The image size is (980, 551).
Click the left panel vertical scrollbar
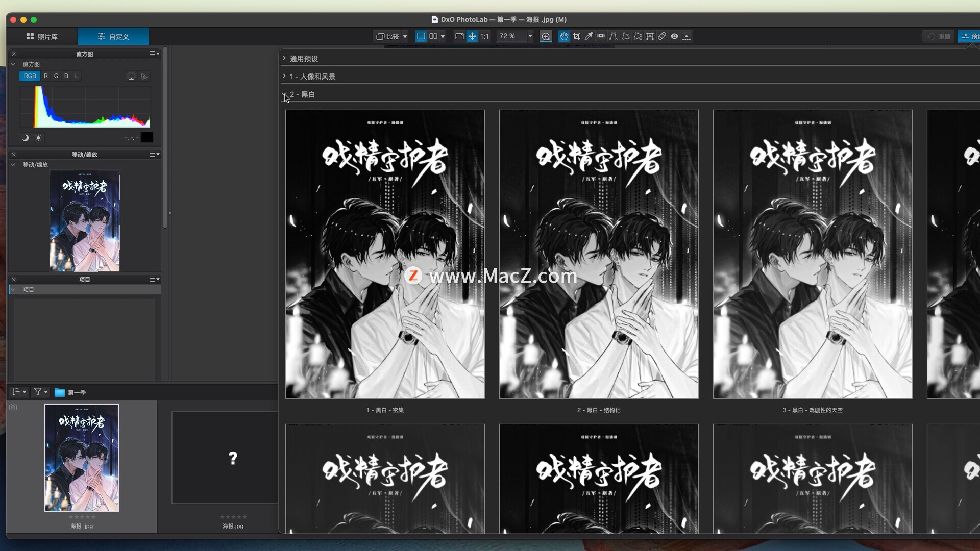(165, 138)
